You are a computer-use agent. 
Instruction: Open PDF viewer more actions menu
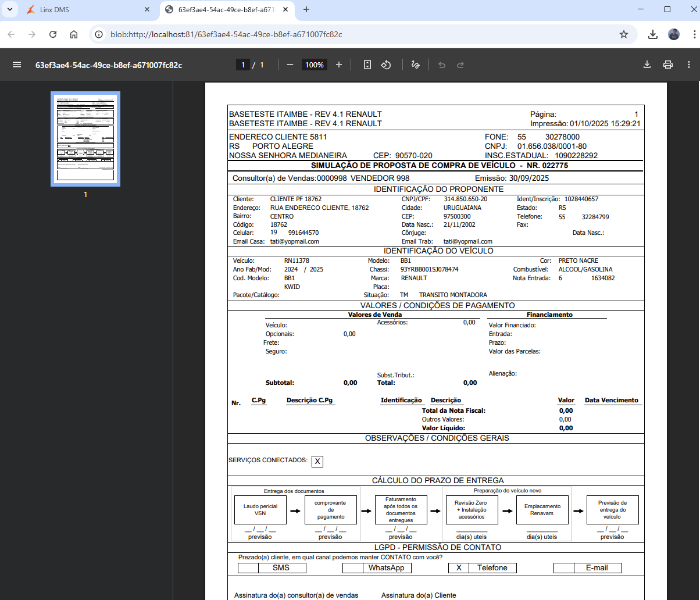click(688, 65)
